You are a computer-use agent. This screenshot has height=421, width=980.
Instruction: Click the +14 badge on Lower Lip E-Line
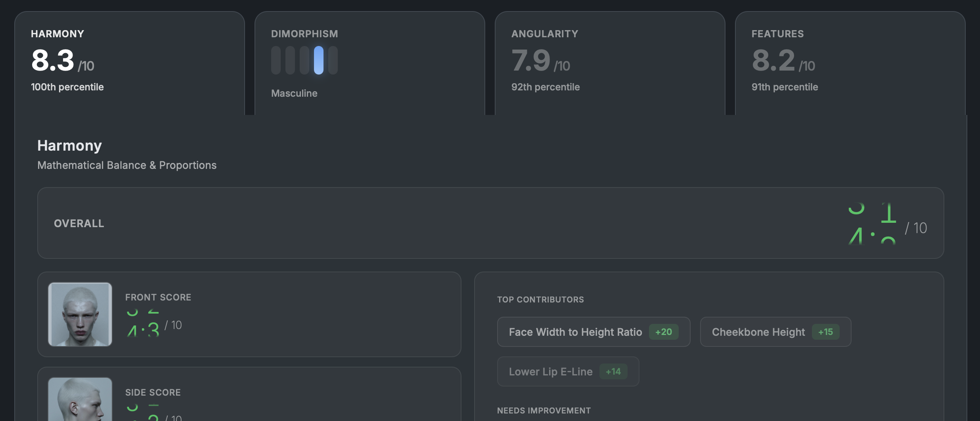click(x=613, y=372)
